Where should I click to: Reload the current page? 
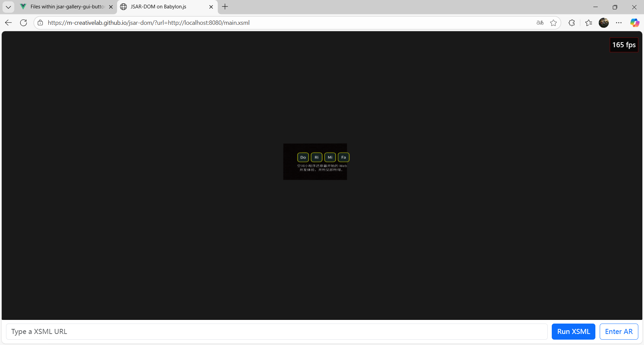23,23
